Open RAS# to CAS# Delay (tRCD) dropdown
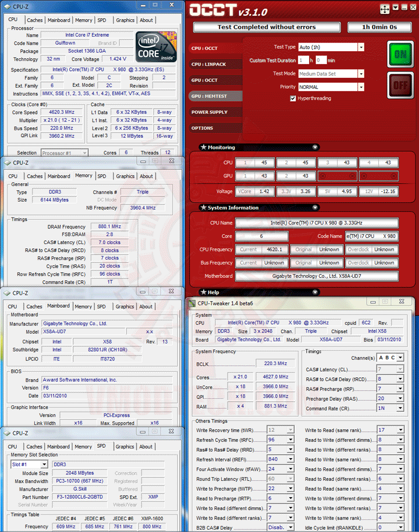This screenshot has height=532, width=419. [400, 379]
